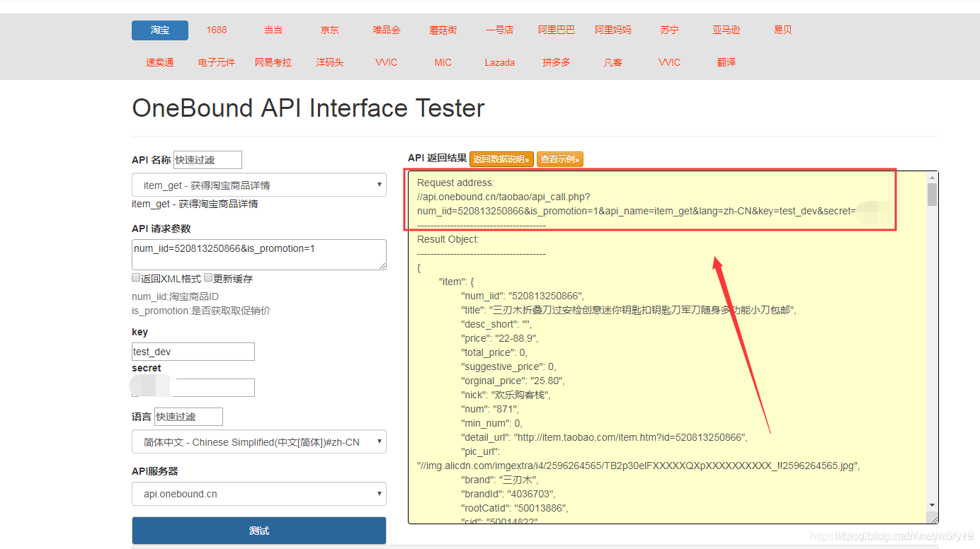This screenshot has width=980, height=549.
Task: Click the "nick": "欢乐购客栈" line
Action: [505, 395]
